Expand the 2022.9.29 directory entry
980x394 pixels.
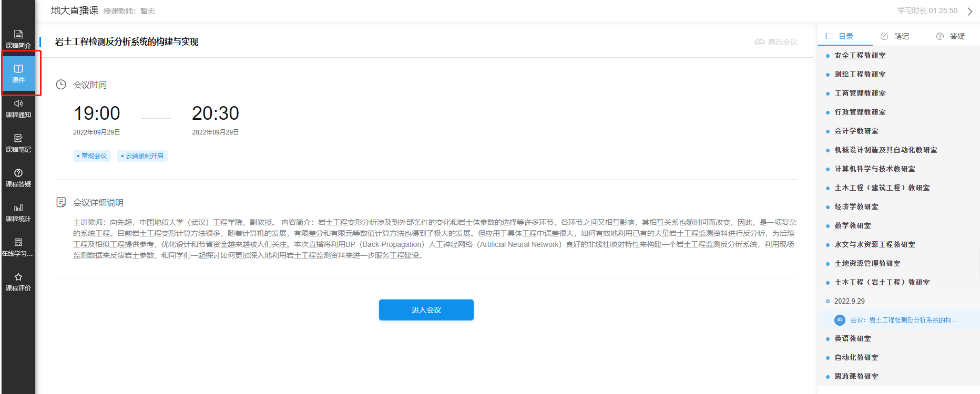pyautogui.click(x=849, y=301)
